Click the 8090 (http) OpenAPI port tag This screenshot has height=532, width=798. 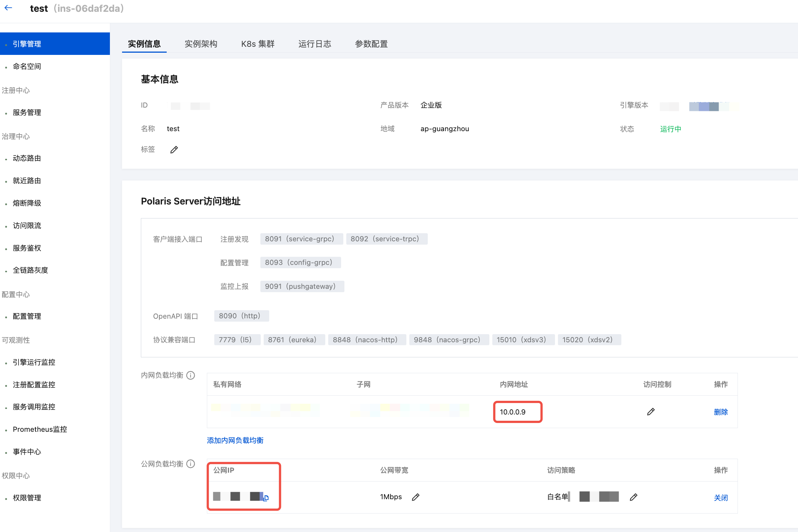point(241,316)
